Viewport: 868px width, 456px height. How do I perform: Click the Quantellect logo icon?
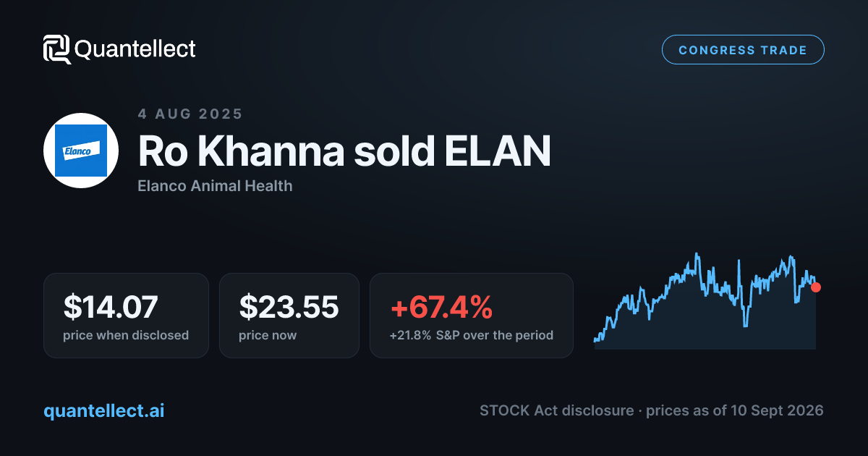[x=57, y=49]
